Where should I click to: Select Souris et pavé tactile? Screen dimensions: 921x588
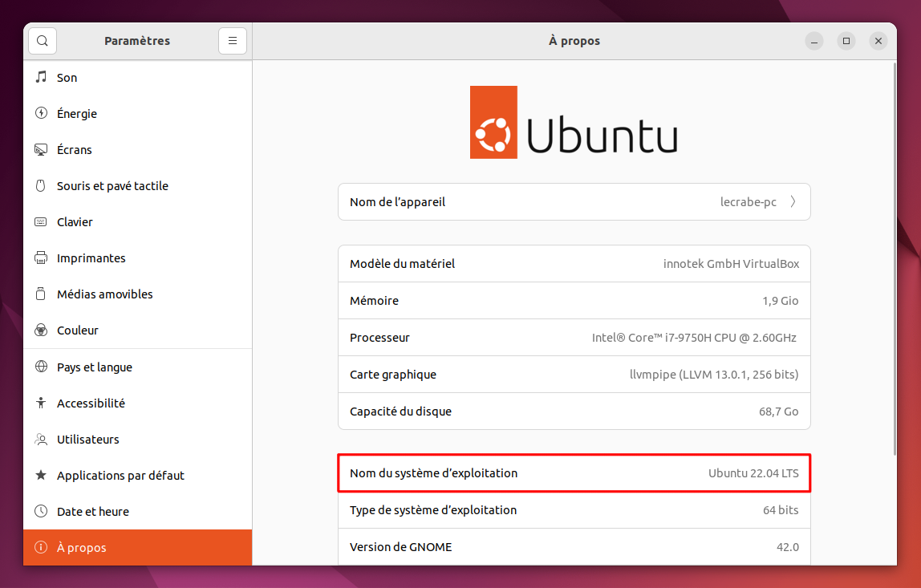(137, 185)
